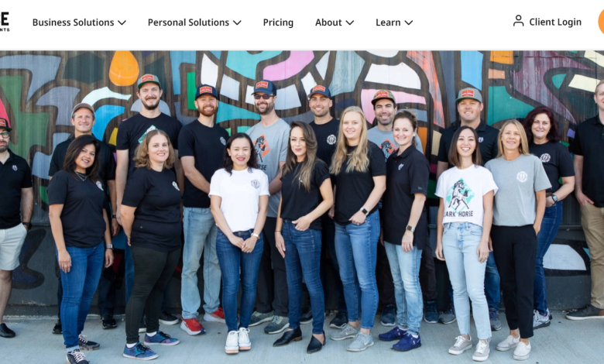This screenshot has width=604, height=364.
Task: Click the horse graphic on the gray t-shirt with sunglasses man
Action: tap(262, 151)
